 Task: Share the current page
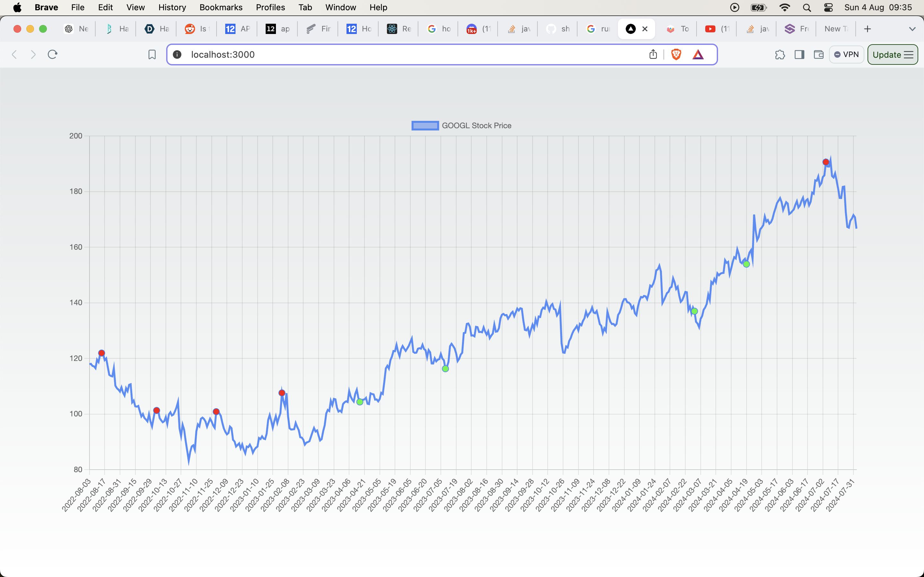click(653, 54)
